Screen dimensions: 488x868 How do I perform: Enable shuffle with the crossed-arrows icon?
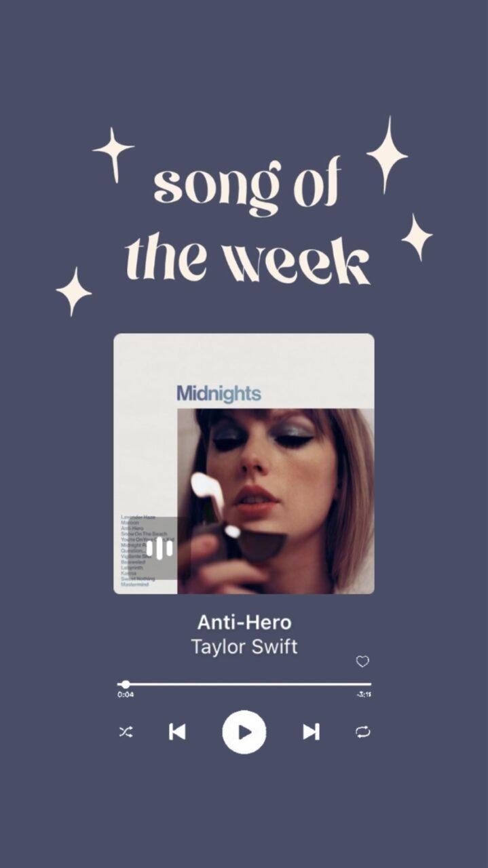pyautogui.click(x=126, y=732)
